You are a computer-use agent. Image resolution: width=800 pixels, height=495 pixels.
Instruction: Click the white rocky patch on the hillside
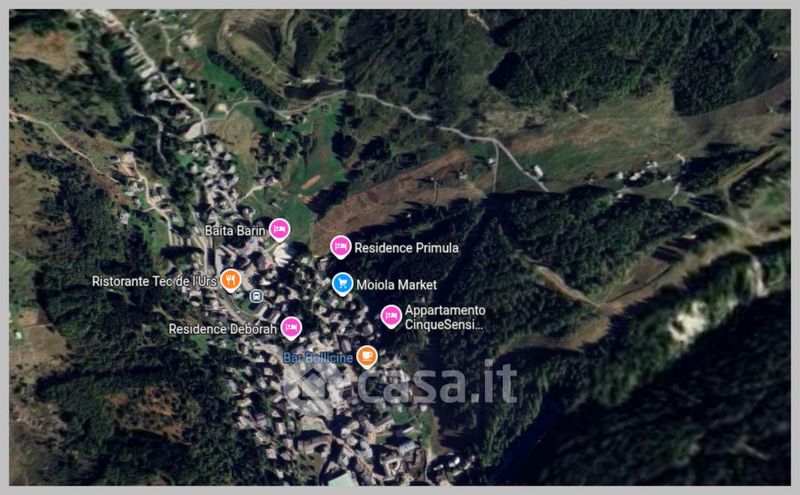[x=689, y=319]
